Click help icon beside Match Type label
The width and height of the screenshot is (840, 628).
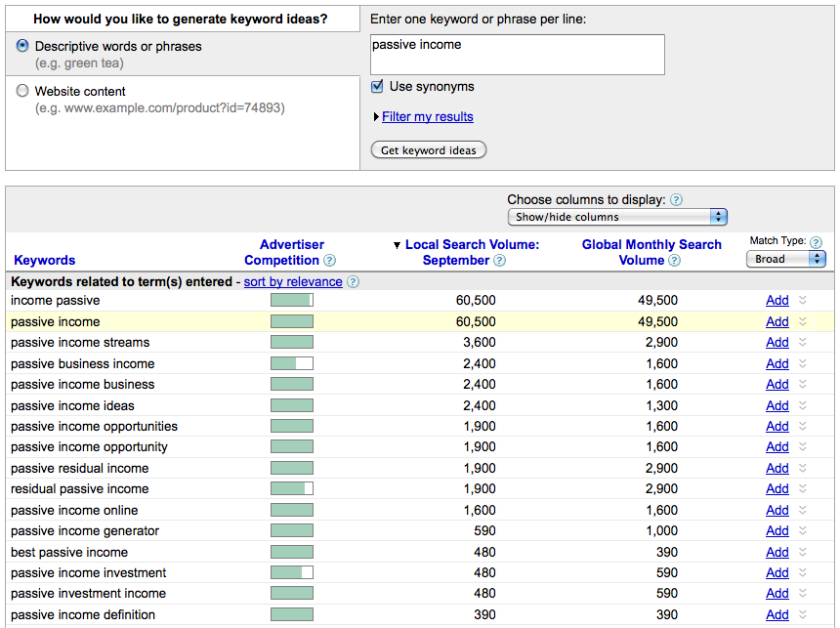[x=816, y=242]
